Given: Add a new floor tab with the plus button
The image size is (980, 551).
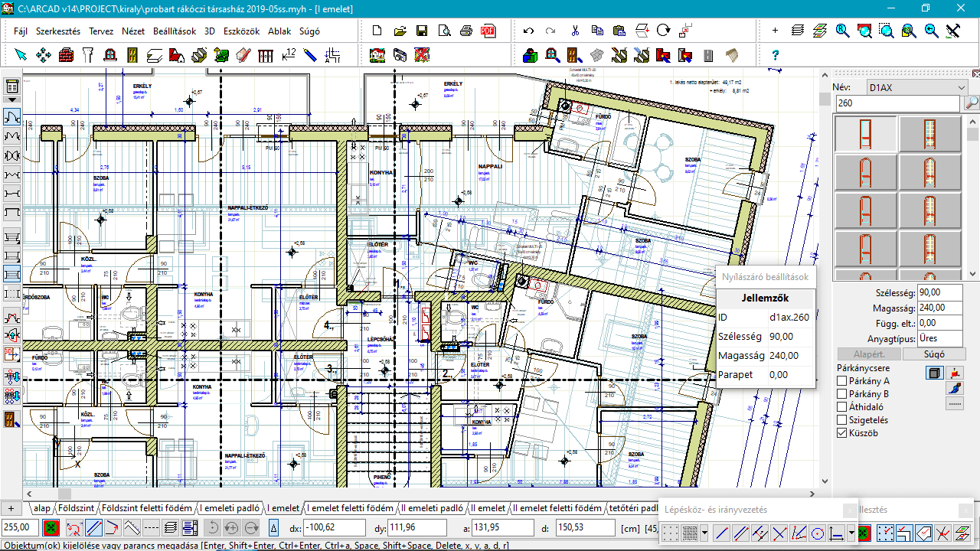Looking at the screenshot, I should click(x=11, y=508).
